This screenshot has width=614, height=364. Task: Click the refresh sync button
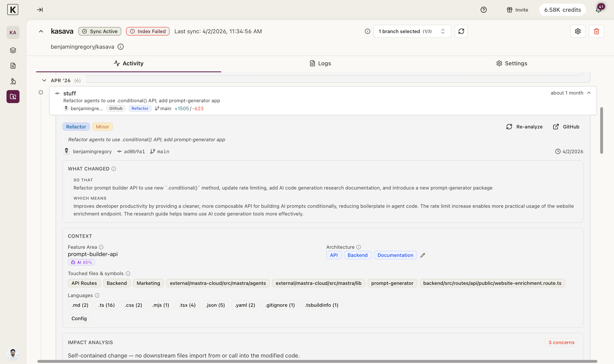point(461,31)
